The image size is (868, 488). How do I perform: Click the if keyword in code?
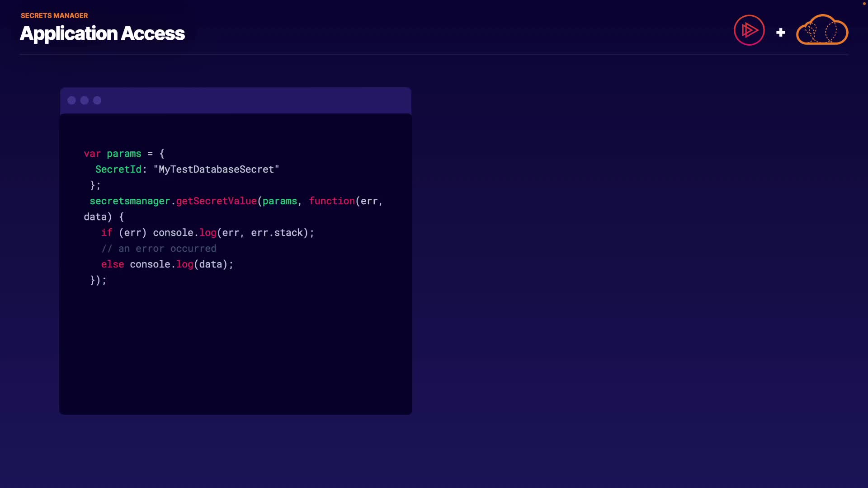click(x=106, y=233)
